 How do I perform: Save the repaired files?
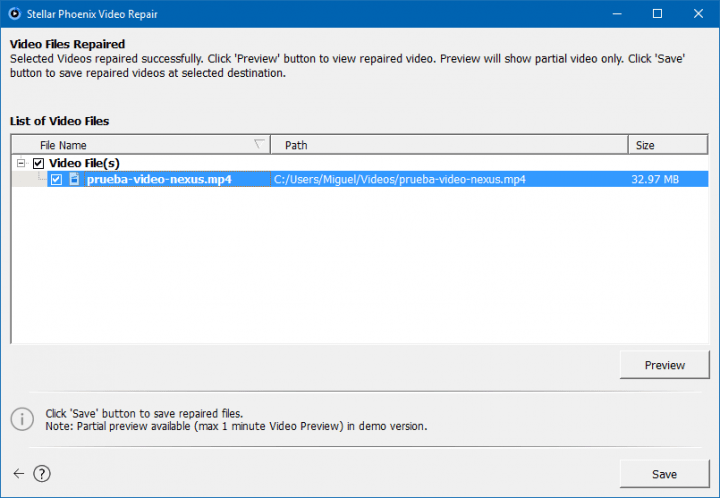click(664, 474)
